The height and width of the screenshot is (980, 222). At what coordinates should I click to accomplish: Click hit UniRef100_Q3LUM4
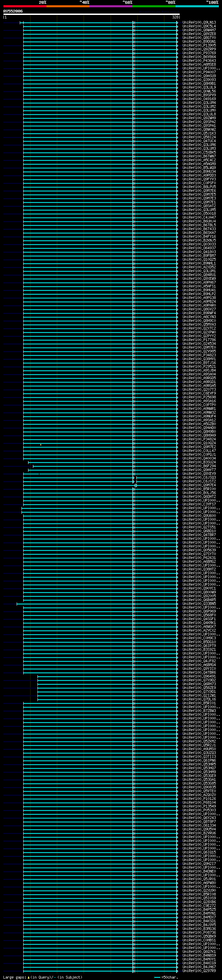coord(199,103)
